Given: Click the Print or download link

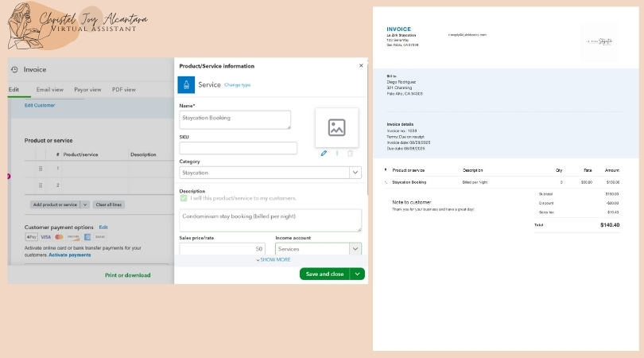Looking at the screenshot, I should 128,275.
